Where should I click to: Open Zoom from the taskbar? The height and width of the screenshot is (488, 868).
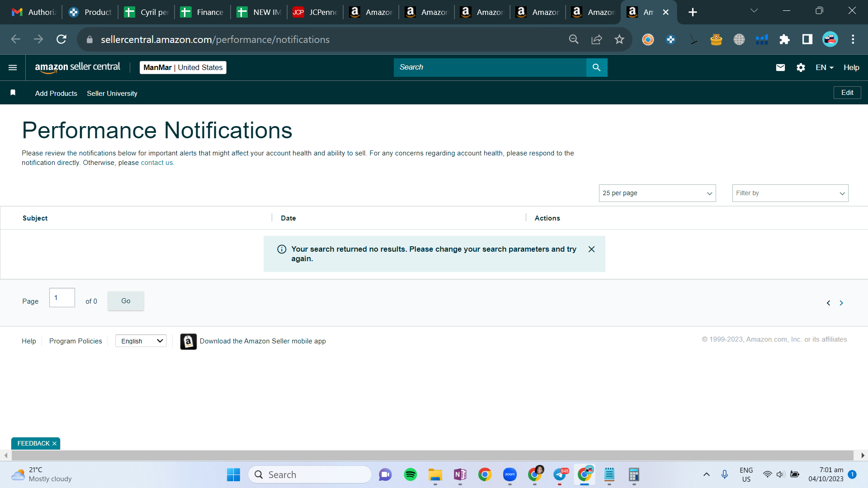510,474
